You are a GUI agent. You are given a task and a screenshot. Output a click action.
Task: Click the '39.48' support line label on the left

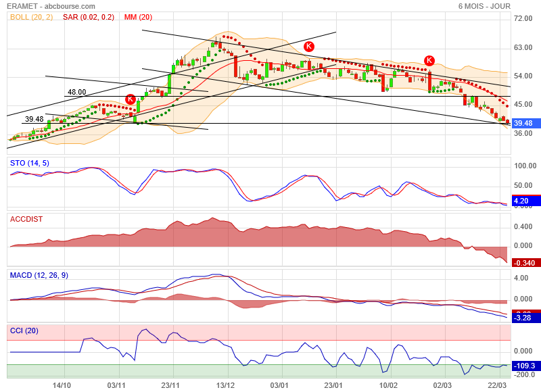[34, 119]
